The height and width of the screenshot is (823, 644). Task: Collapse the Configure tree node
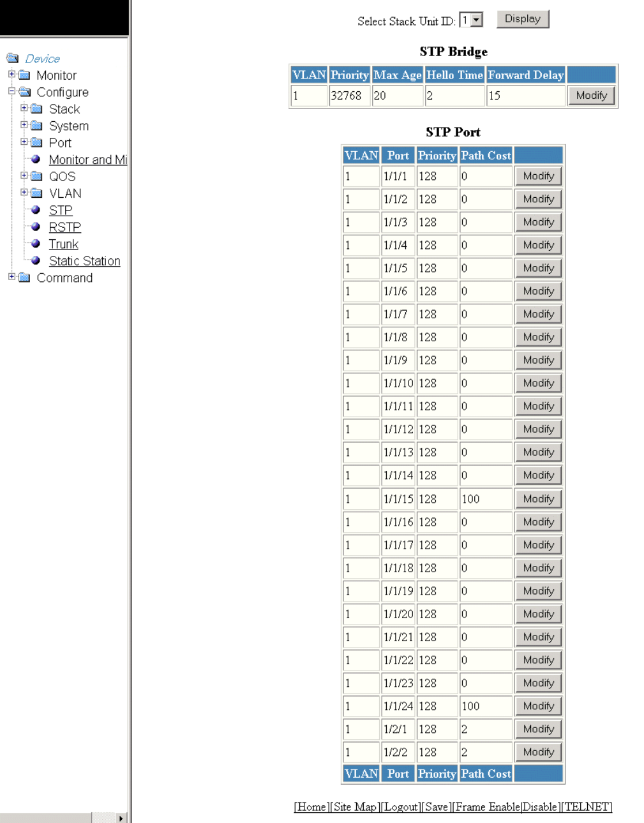pos(11,91)
